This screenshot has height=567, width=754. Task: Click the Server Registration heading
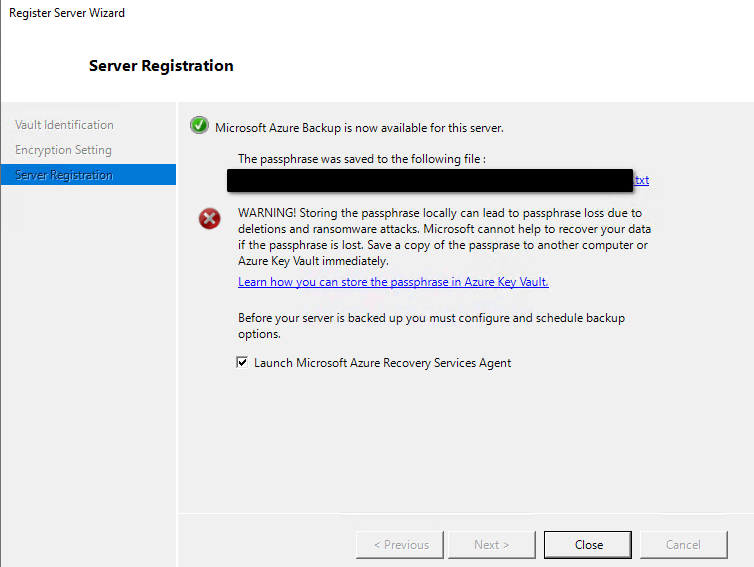pos(161,66)
